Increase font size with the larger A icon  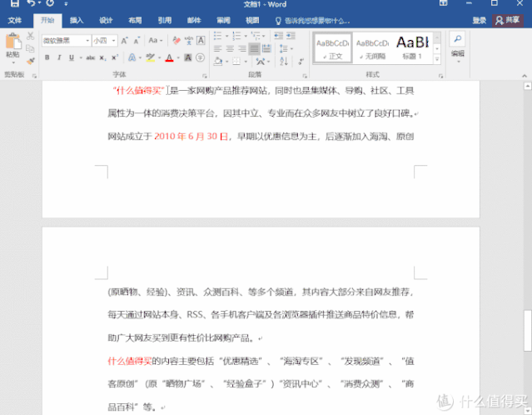point(125,41)
